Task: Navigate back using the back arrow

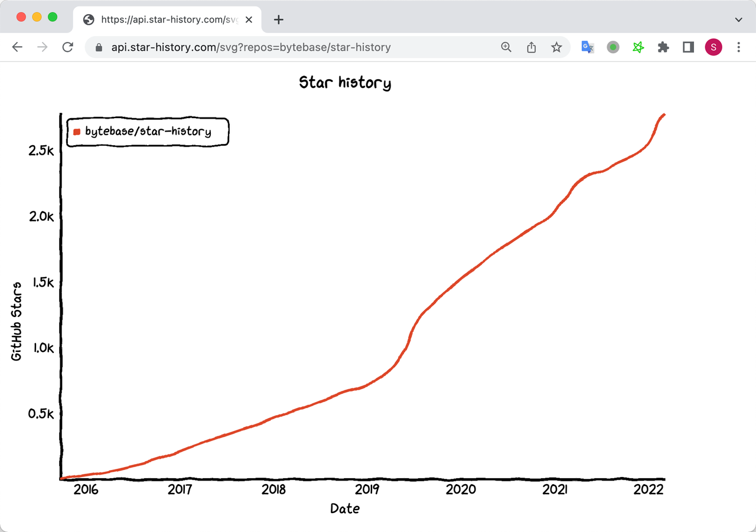Action: coord(17,47)
